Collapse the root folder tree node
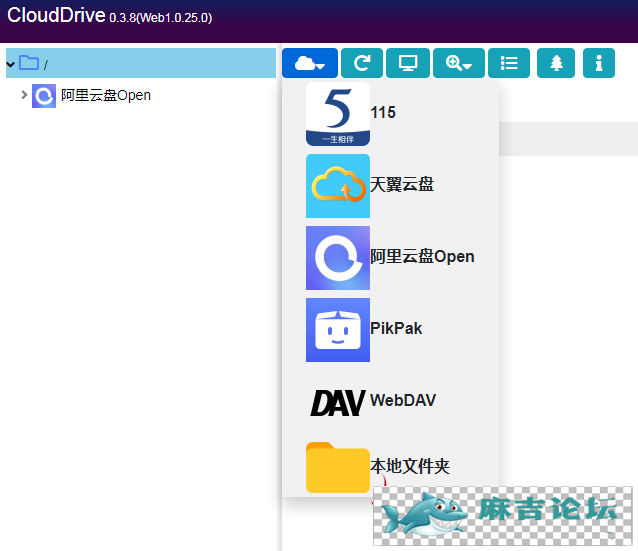638x551 pixels. click(11, 64)
